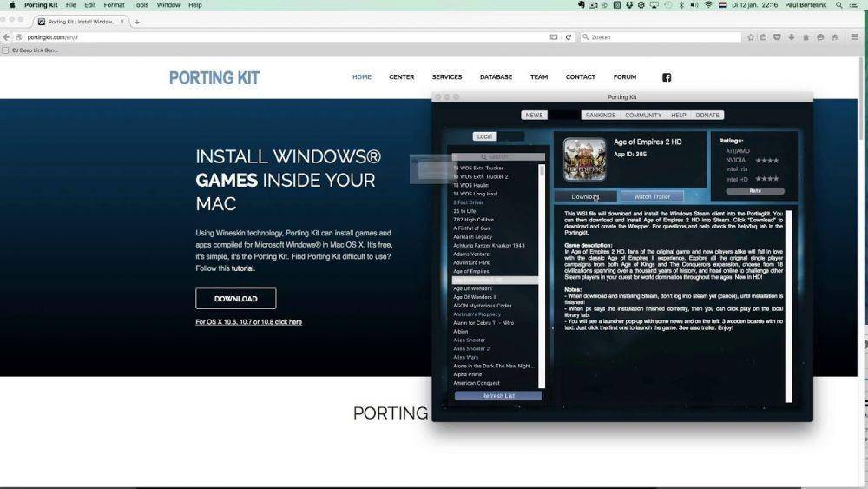Screen dimensions: 868x489
Task: Switch to the RANKINGS tab
Action: [601, 116]
